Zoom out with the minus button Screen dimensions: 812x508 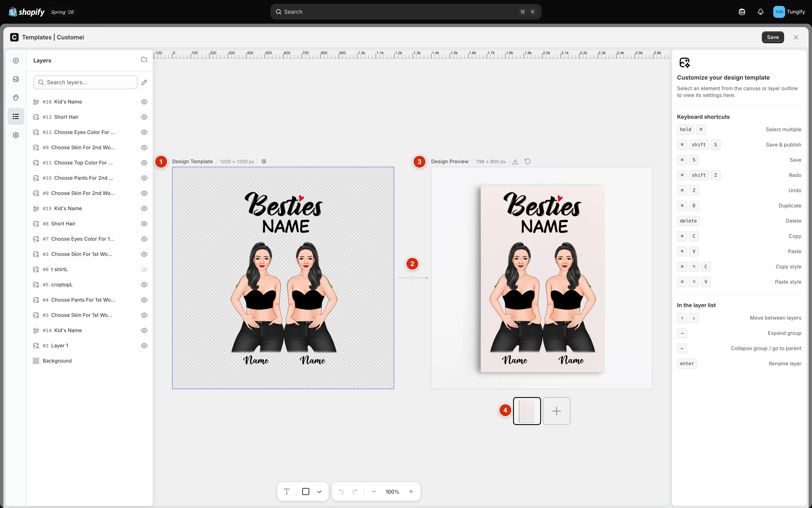[374, 491]
